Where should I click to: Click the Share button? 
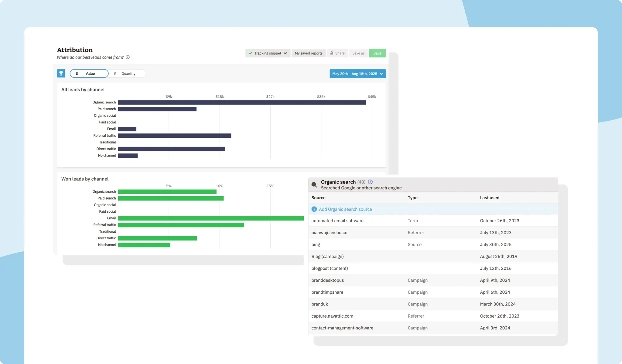[x=337, y=53]
